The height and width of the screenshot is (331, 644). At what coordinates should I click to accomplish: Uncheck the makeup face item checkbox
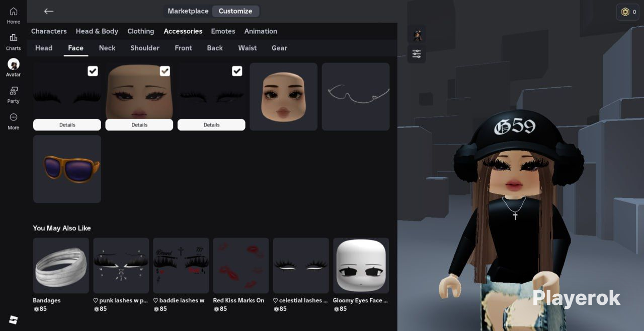[165, 71]
